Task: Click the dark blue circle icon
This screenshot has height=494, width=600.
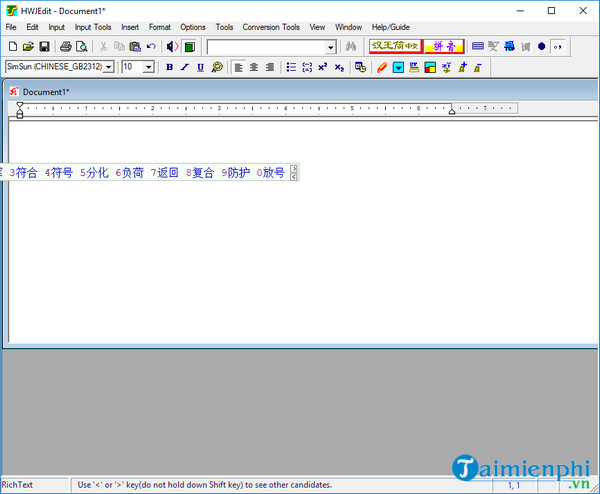Action: click(541, 47)
